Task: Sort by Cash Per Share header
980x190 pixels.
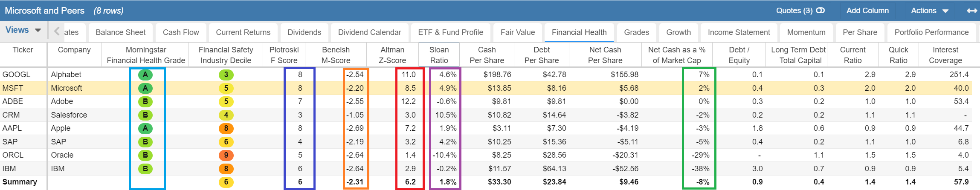Action: [487, 55]
